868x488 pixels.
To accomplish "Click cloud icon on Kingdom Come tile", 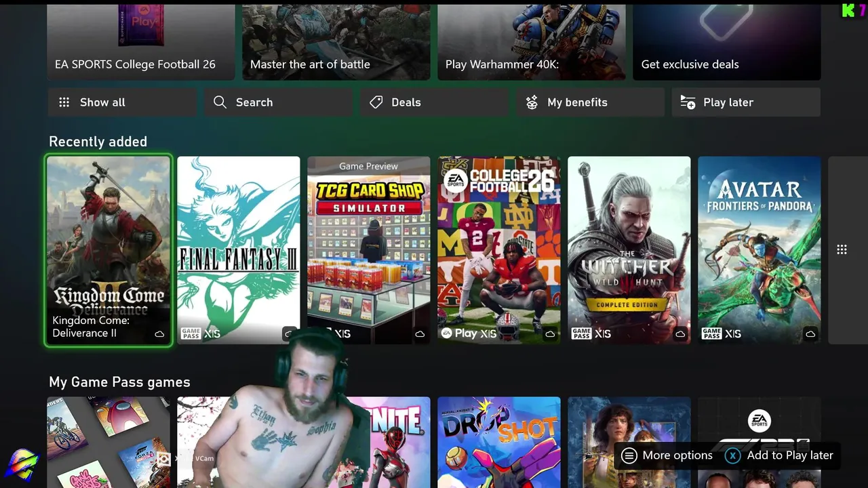I will pyautogui.click(x=159, y=333).
